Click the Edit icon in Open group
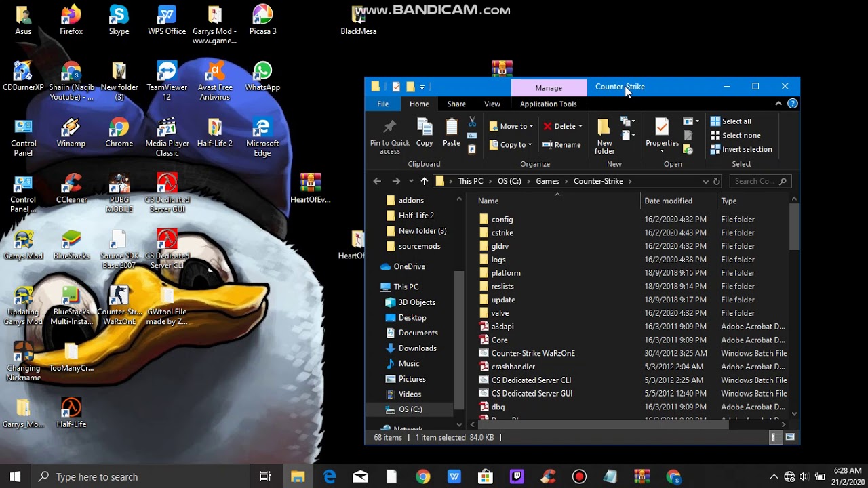 tap(688, 136)
